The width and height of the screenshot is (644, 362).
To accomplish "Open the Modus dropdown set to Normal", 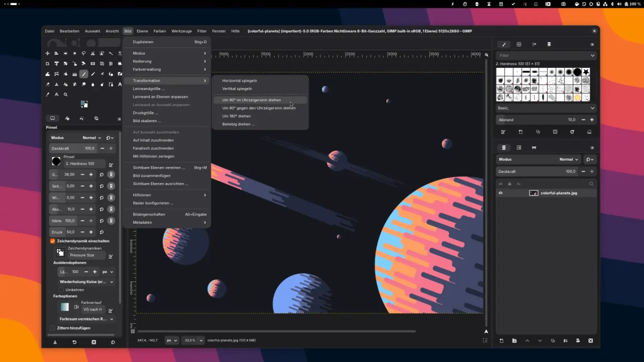I will coord(91,137).
